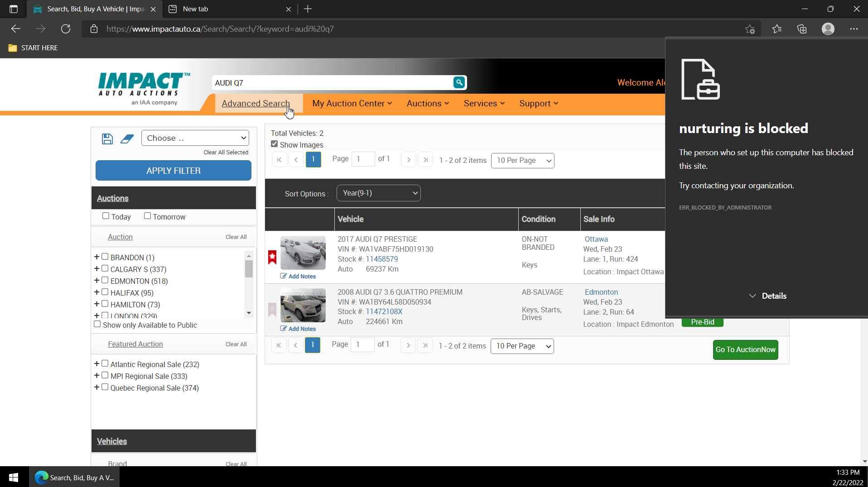The image size is (868, 487).
Task: Open browser favorites star list icon
Action: pyautogui.click(x=777, y=29)
